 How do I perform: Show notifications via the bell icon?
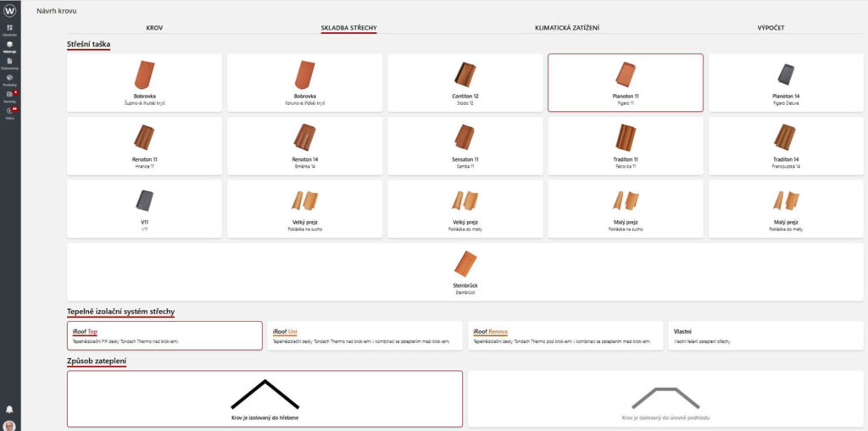pyautogui.click(x=9, y=409)
